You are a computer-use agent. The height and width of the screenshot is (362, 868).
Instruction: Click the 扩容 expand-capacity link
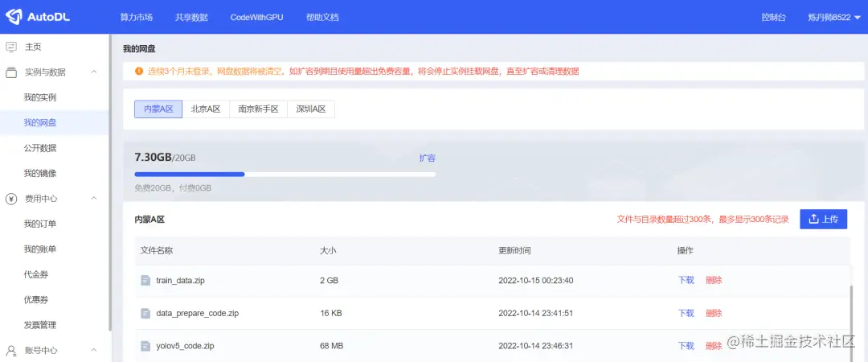coord(428,158)
